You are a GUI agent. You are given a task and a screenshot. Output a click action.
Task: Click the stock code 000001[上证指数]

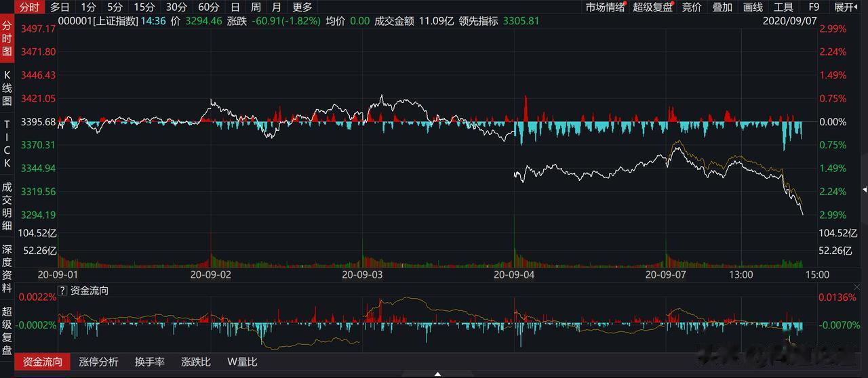[x=99, y=21]
